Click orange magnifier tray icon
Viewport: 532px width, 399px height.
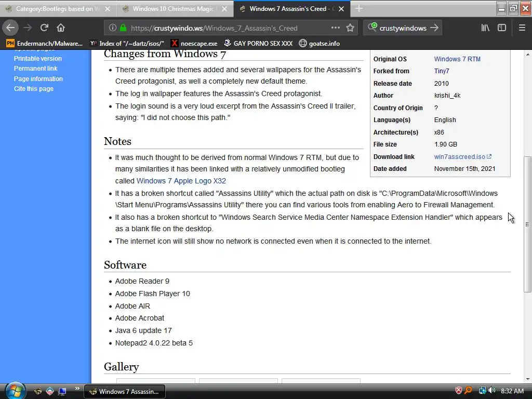tap(468, 391)
